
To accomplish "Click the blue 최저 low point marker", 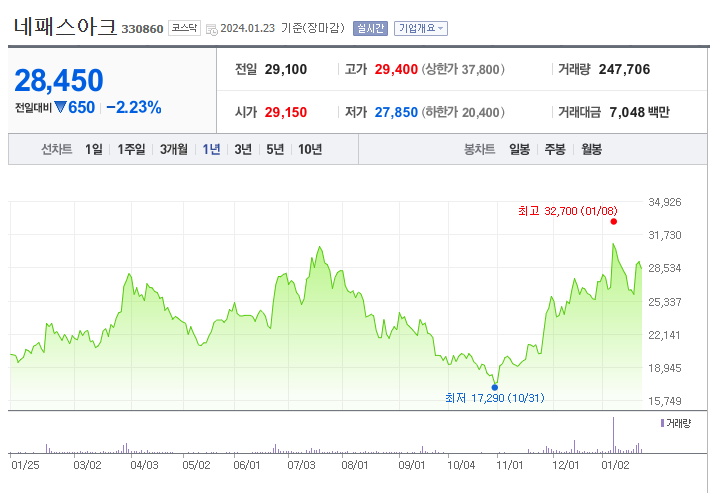I will (x=494, y=387).
